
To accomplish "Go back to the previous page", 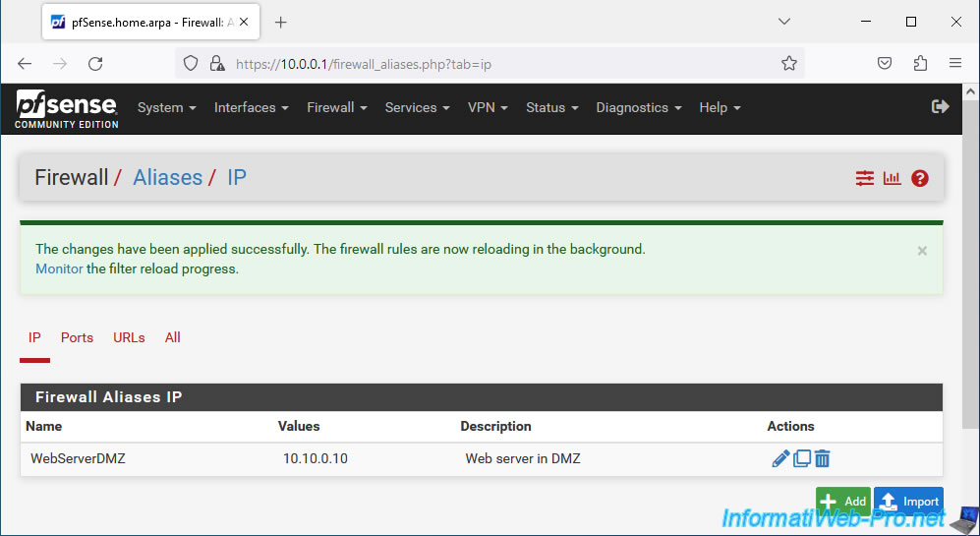I will click(x=25, y=63).
